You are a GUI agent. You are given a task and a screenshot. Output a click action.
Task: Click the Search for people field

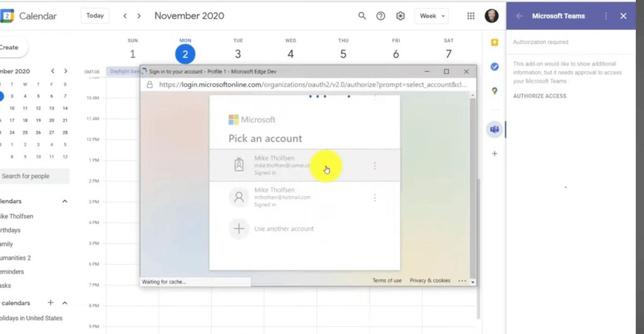35,176
